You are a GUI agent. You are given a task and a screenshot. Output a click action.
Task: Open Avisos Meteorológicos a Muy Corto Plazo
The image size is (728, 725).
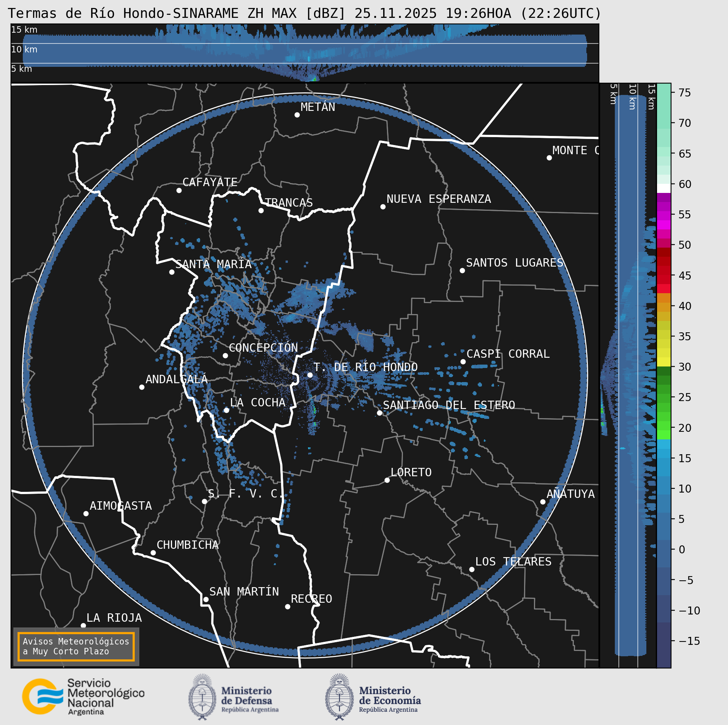tap(76, 646)
